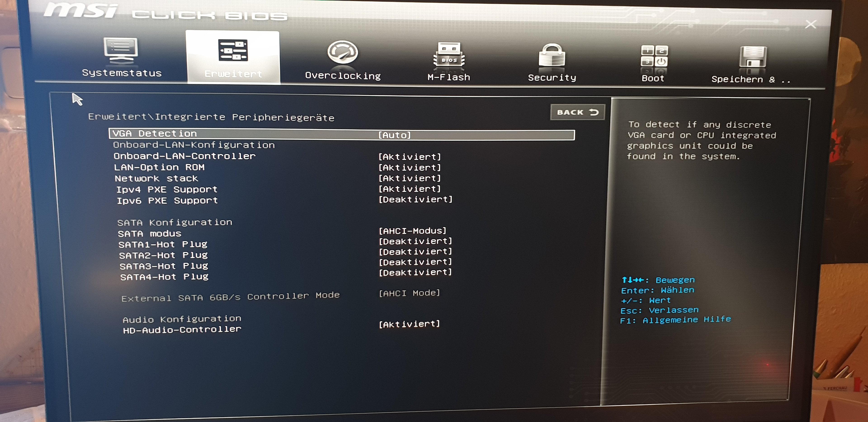Toggle Onboard-LAN-Controller Aktiviert value

click(x=409, y=157)
